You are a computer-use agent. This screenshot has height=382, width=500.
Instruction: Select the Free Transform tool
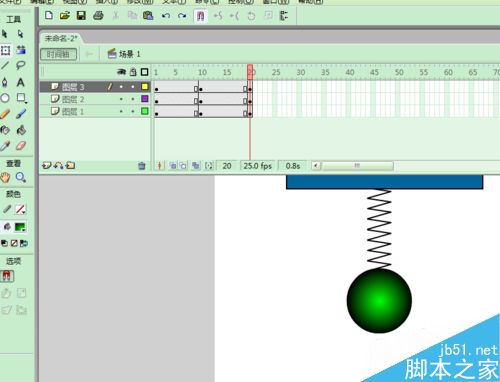click(x=5, y=50)
